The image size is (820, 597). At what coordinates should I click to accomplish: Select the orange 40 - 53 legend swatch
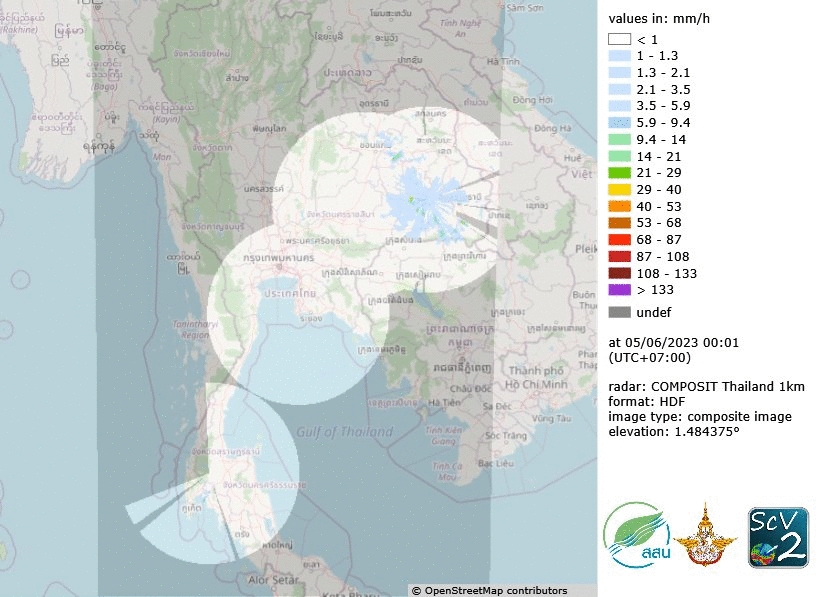click(x=620, y=206)
